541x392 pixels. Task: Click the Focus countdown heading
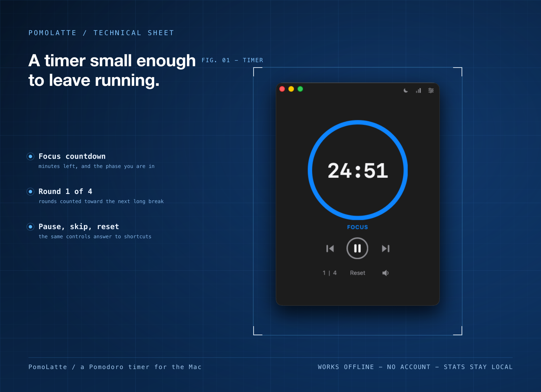click(72, 156)
